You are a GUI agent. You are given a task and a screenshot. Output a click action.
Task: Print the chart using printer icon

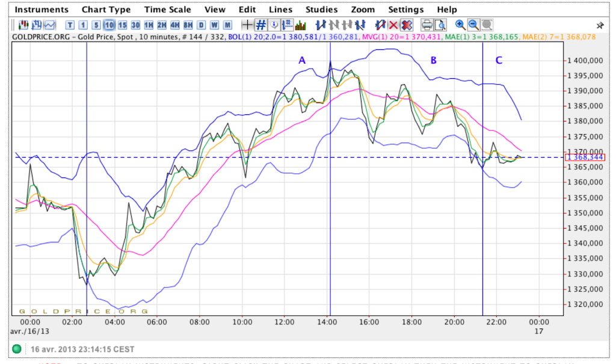tap(427, 25)
